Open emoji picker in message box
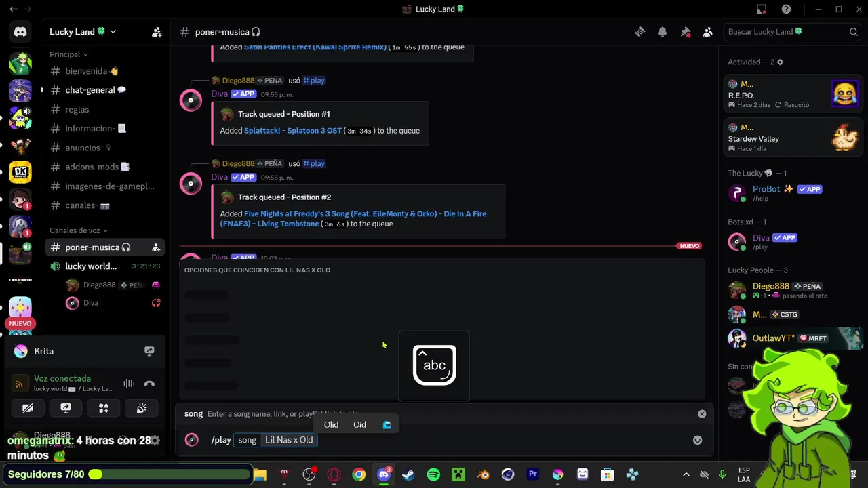 697,440
